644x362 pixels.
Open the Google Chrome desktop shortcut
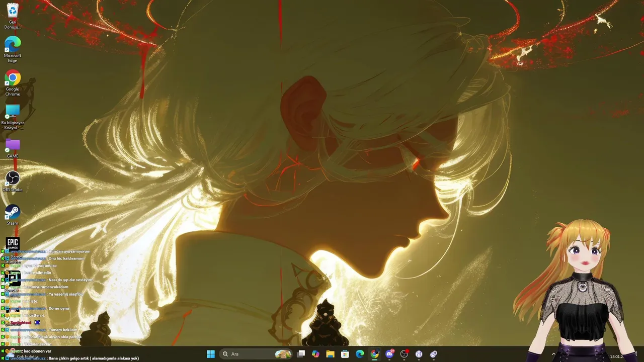click(13, 83)
